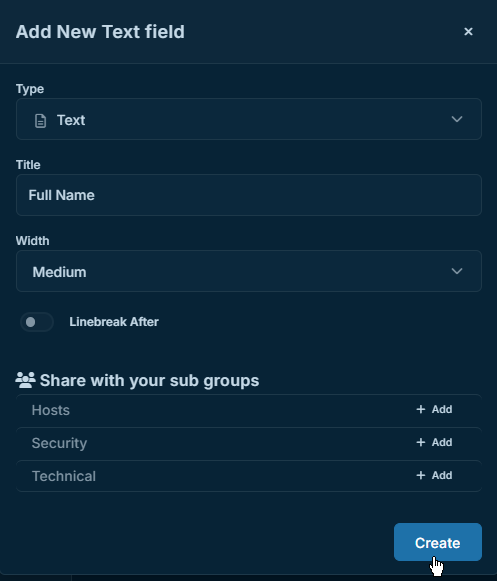The height and width of the screenshot is (581, 497).
Task: Click the Linebreak After label
Action: [114, 322]
